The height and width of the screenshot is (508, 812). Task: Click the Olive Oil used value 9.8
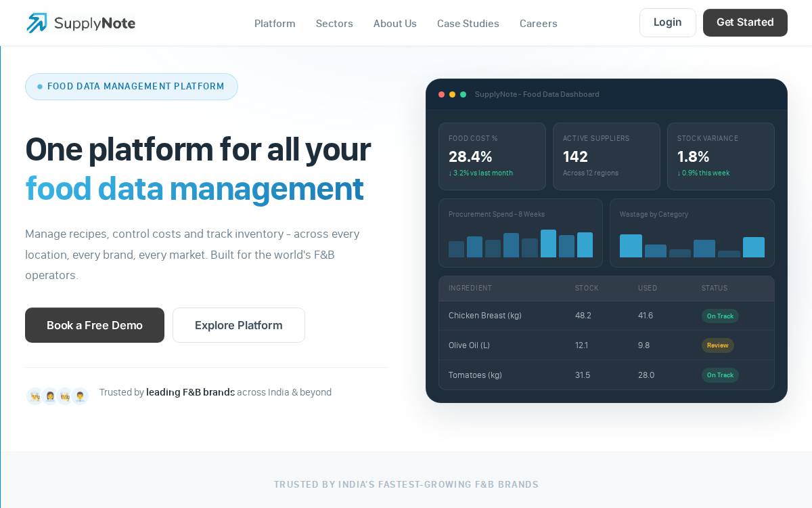(x=644, y=345)
